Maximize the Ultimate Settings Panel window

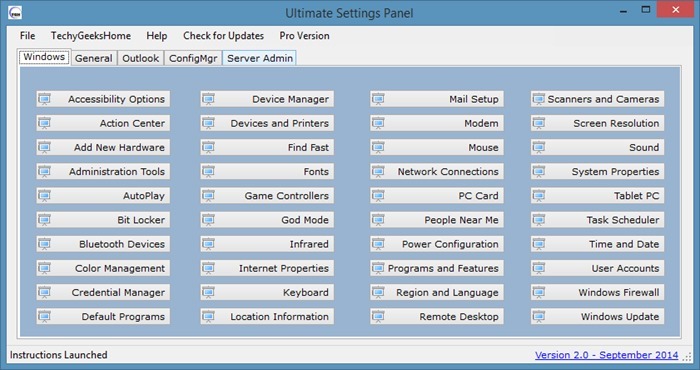tap(646, 9)
